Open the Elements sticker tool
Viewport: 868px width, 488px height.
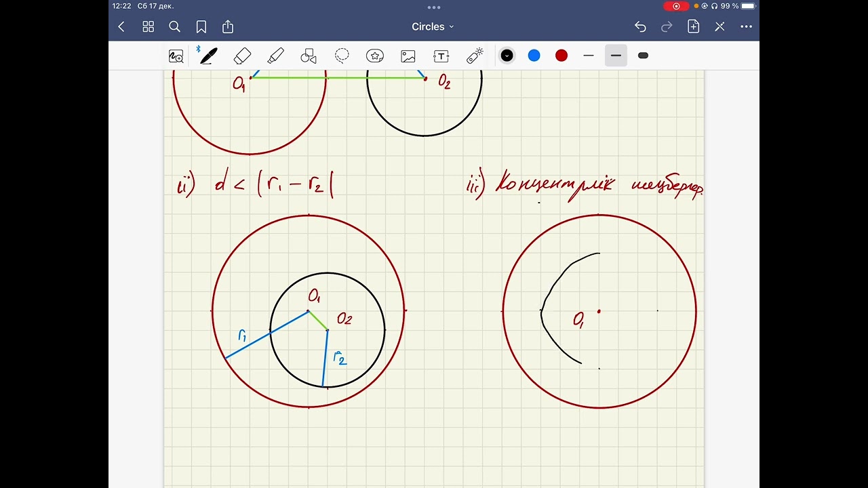click(x=375, y=56)
